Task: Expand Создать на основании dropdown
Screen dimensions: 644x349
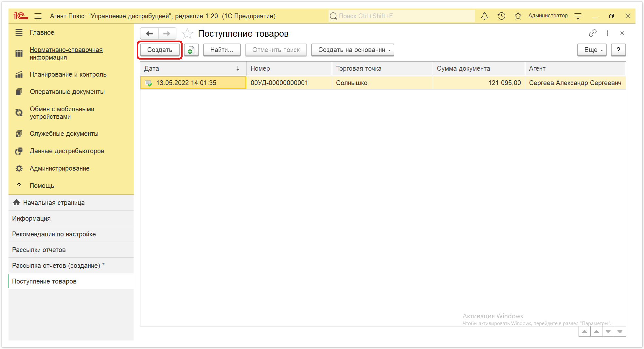Action: [352, 50]
